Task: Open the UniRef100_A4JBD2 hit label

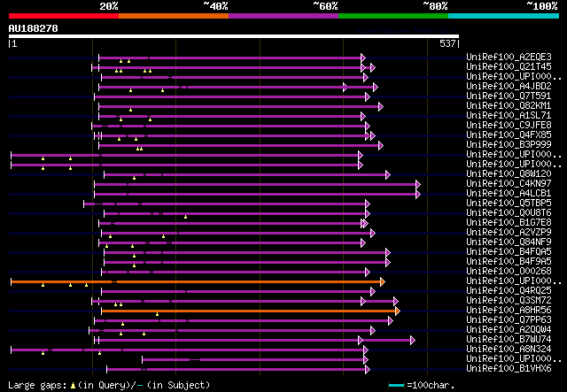Action: (509, 87)
